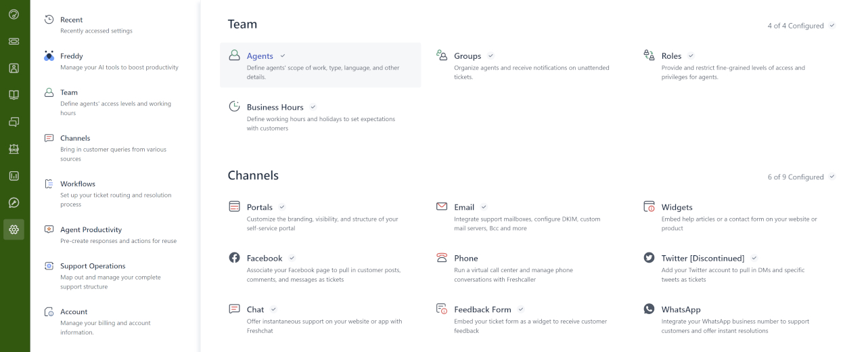Go to Account in settings sidebar

pos(74,311)
